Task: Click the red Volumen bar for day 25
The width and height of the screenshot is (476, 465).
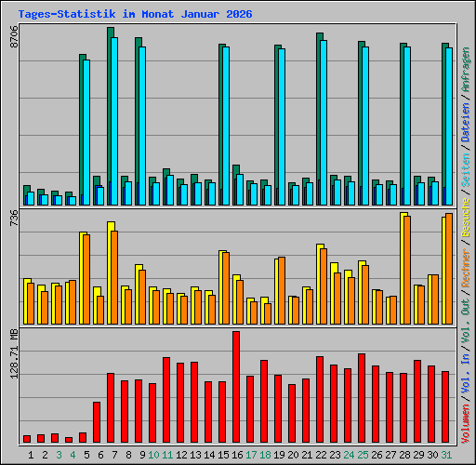Action: pos(362,398)
